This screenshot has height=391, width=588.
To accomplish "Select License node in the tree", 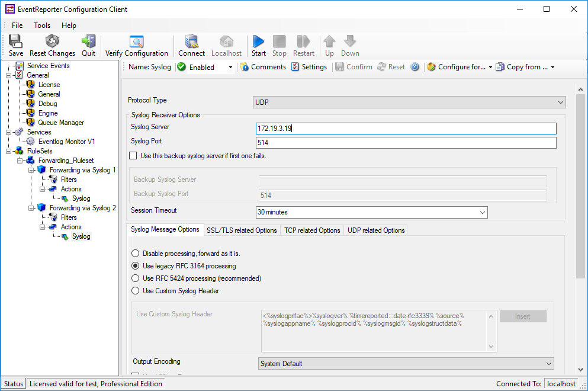I will pyautogui.click(x=49, y=85).
